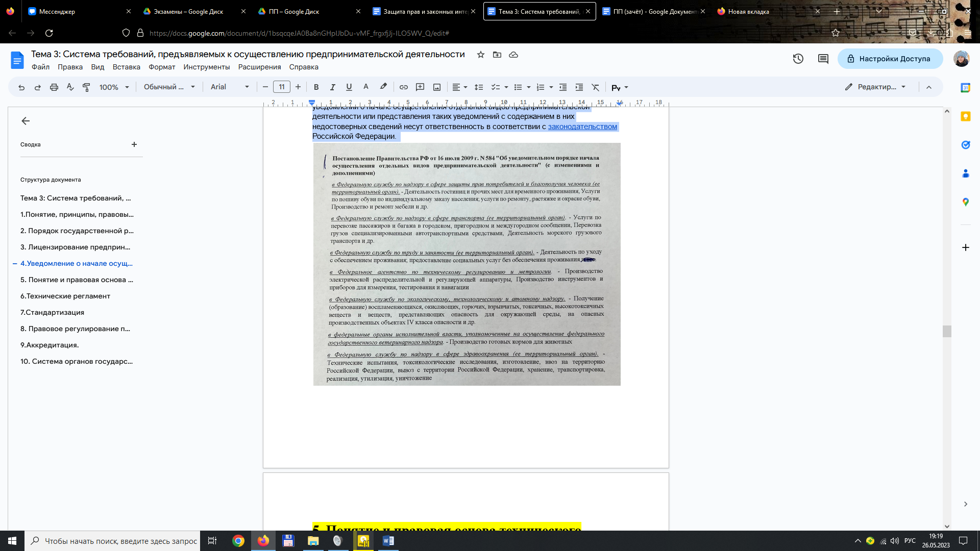Select the embedded Постановление image
Viewport: 980px width, 551px height.
pos(467,264)
